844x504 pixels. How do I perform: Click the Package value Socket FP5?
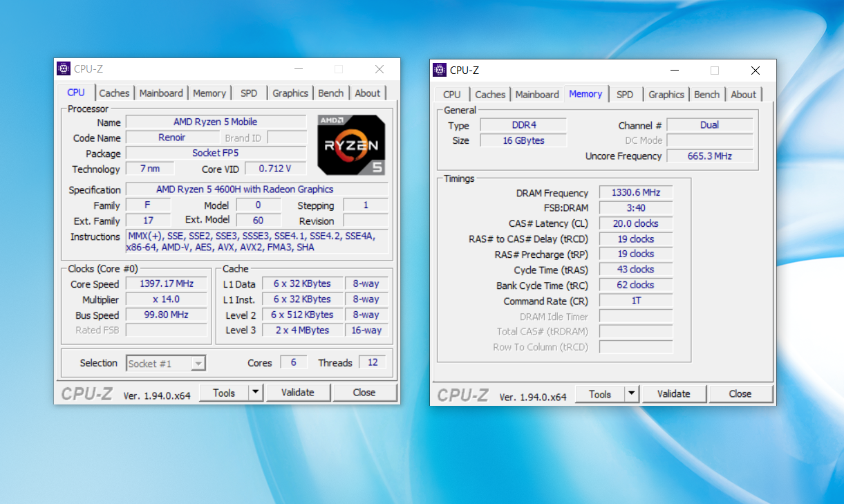click(x=216, y=153)
